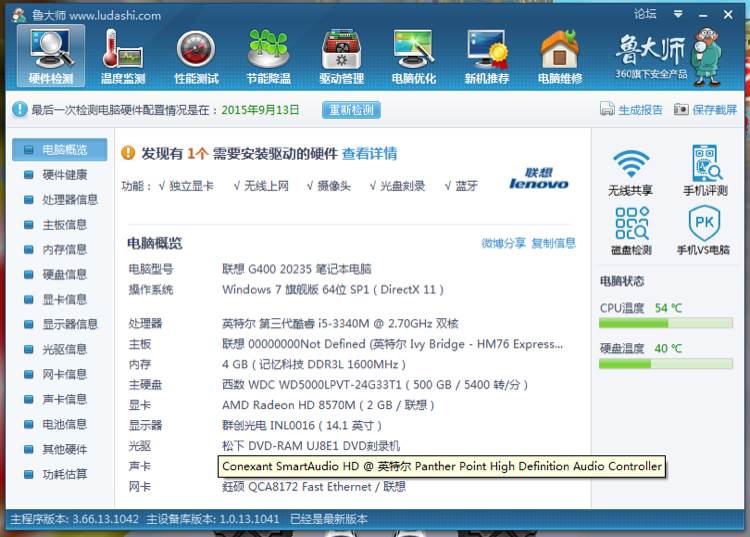The height and width of the screenshot is (537, 750).
Task: Open the 手机评测 phone benchmark tool
Action: point(706,171)
